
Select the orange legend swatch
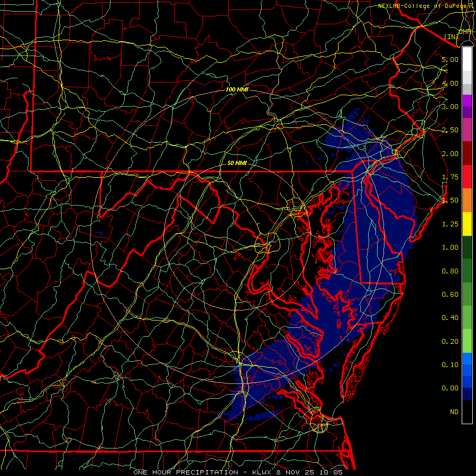click(x=467, y=200)
